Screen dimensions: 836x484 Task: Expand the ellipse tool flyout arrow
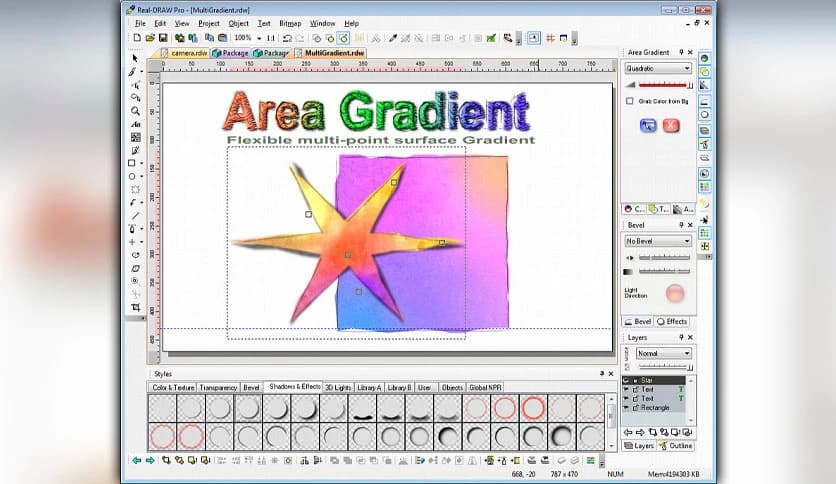coord(142,177)
